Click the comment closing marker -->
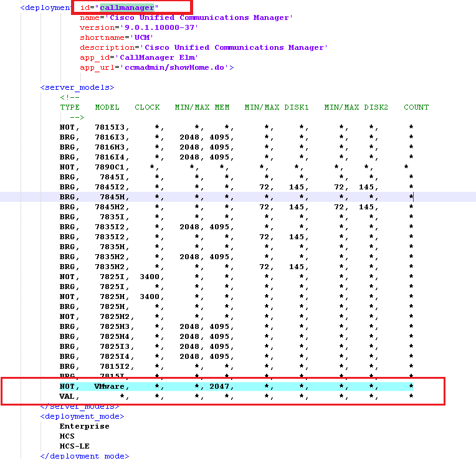 [x=77, y=118]
